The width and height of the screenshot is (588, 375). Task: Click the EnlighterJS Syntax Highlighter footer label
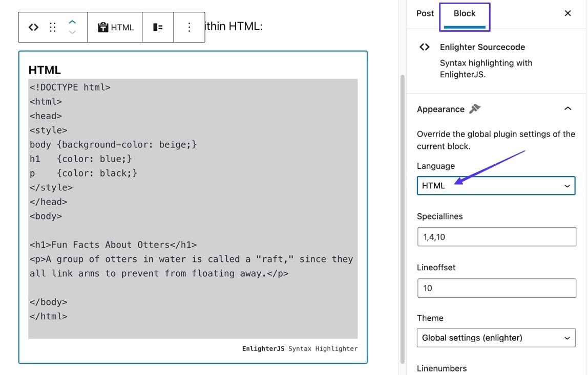(x=300, y=348)
